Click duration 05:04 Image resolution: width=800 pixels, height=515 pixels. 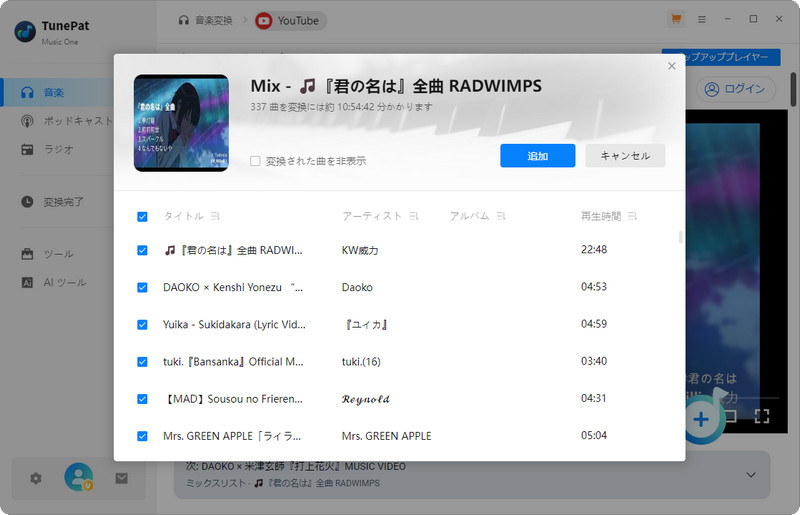594,435
